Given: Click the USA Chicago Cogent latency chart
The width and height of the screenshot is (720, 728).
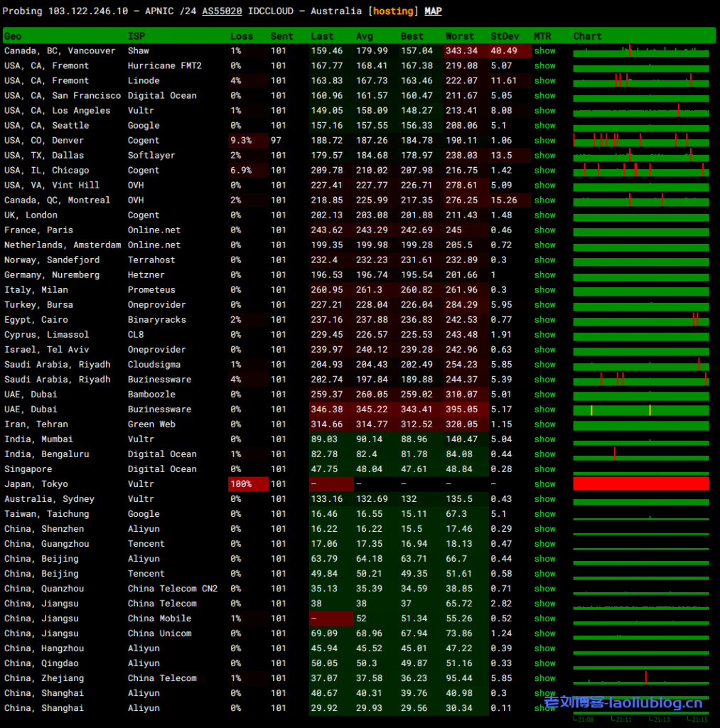Looking at the screenshot, I should click(640, 170).
